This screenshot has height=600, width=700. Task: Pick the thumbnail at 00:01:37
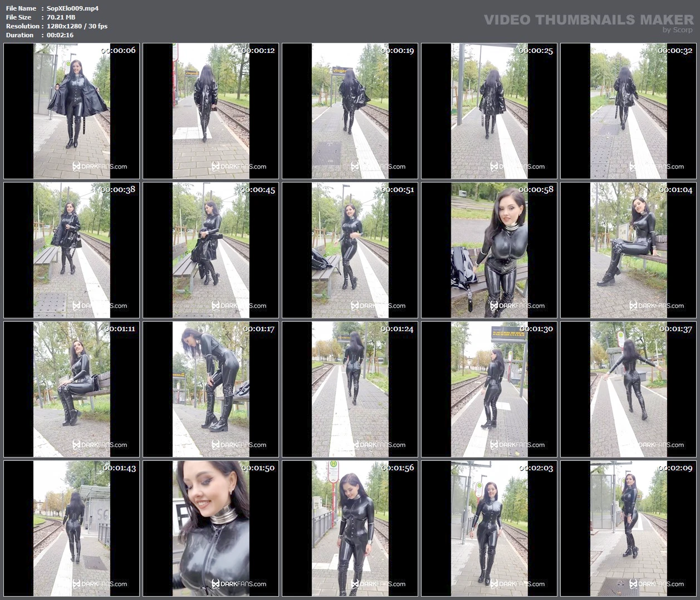click(628, 389)
